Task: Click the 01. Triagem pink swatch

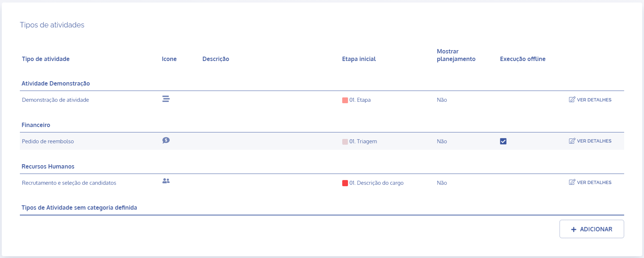Action: tap(345, 142)
